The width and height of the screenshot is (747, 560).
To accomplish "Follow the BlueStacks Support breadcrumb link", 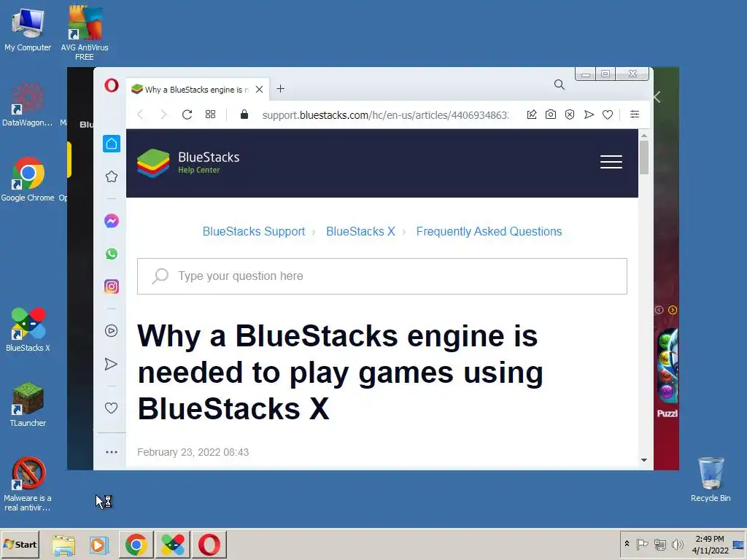I will (x=253, y=231).
